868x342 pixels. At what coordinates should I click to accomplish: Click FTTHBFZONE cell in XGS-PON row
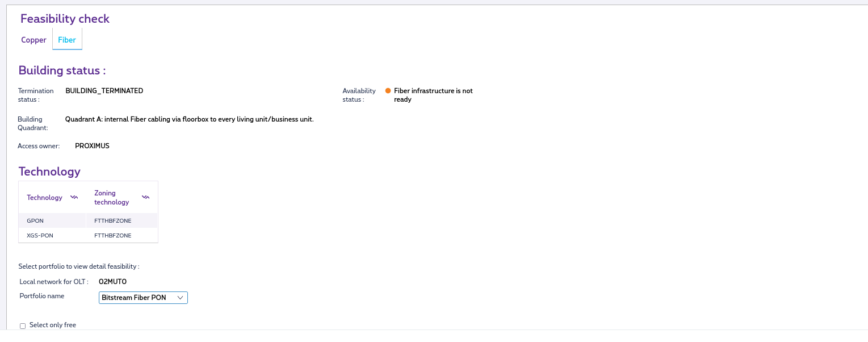[121, 235]
